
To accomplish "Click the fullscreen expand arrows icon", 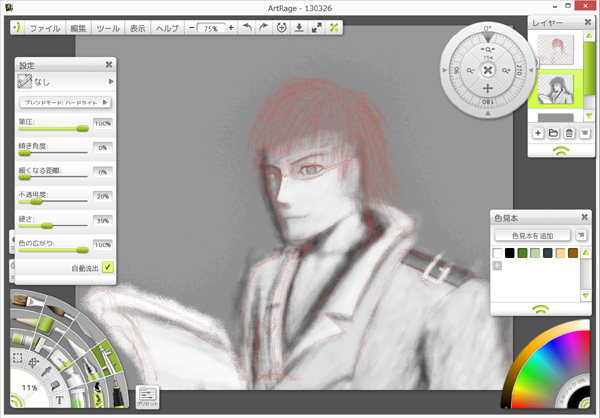I will [x=316, y=28].
